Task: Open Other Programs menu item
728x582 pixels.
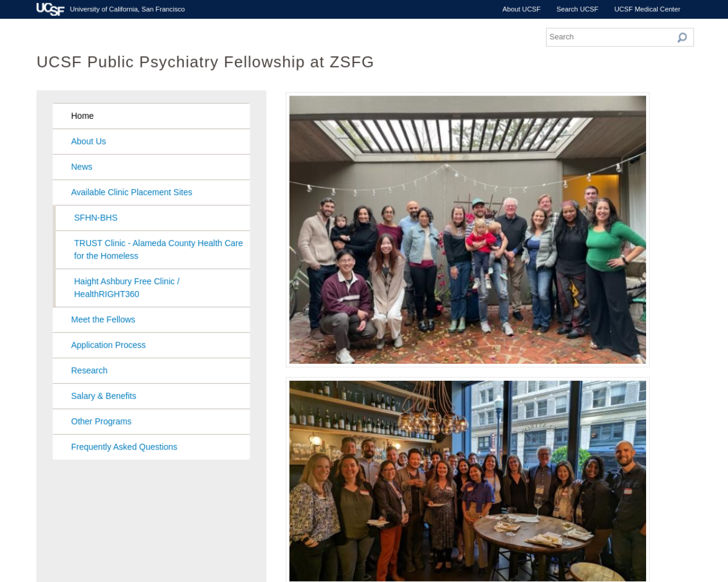Action: tap(151, 422)
